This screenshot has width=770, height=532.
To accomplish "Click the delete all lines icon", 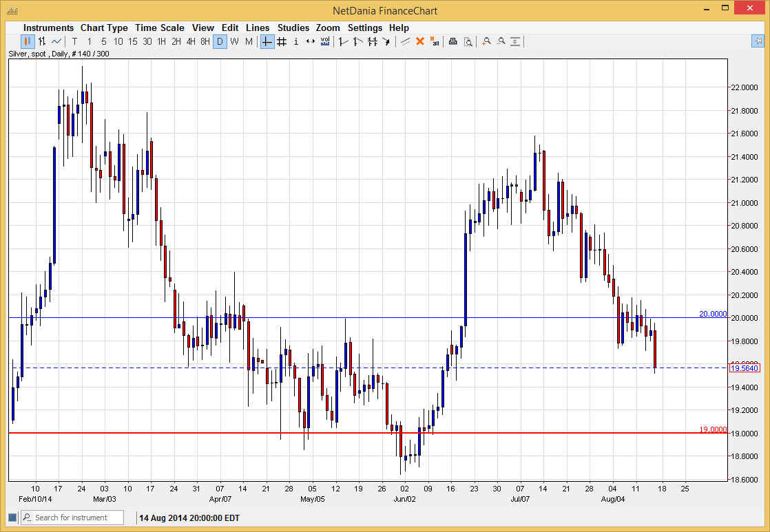I will (435, 41).
